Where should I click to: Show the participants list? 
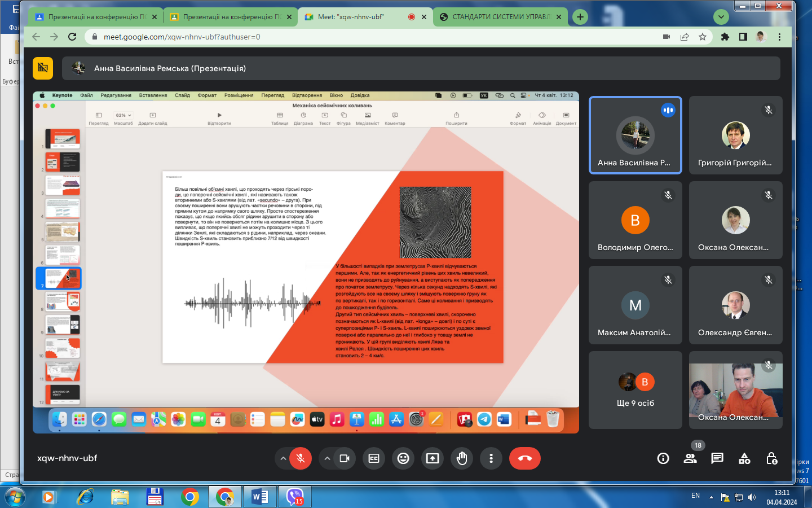(x=690, y=458)
